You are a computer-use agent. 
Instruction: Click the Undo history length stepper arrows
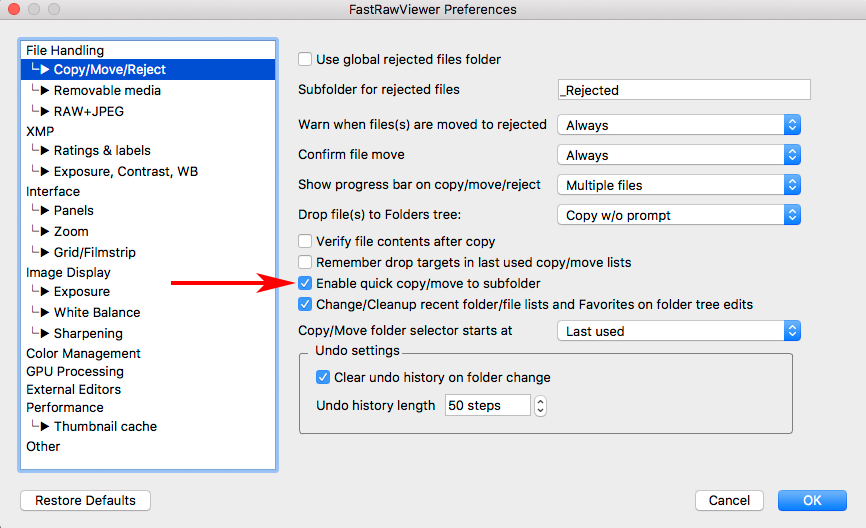tap(541, 405)
